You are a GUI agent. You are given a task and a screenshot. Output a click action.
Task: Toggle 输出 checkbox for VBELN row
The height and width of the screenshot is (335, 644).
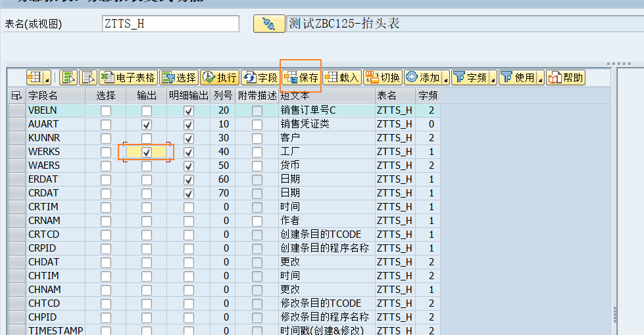(147, 111)
